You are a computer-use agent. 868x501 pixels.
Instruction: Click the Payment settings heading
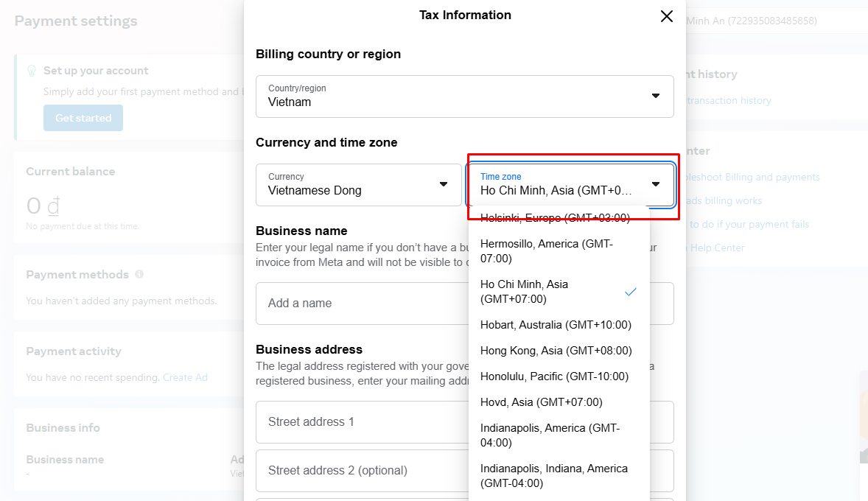click(x=76, y=21)
